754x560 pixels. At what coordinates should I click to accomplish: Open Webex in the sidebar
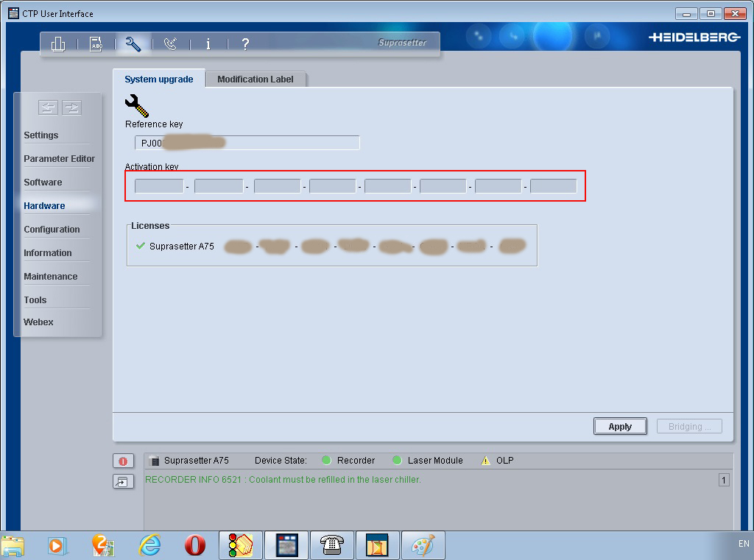38,322
